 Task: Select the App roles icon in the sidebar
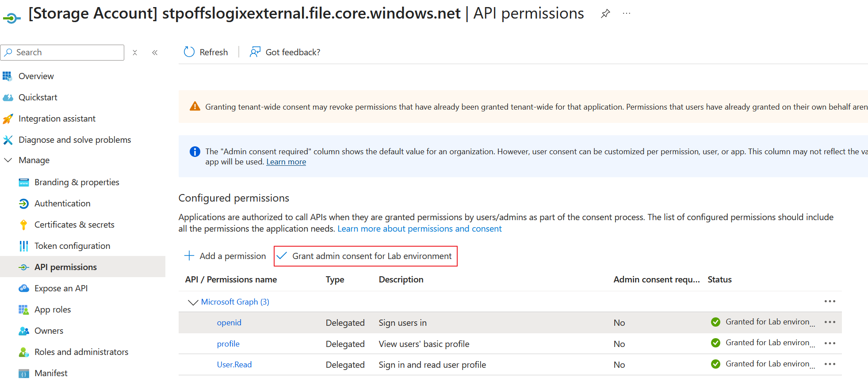[24, 309]
